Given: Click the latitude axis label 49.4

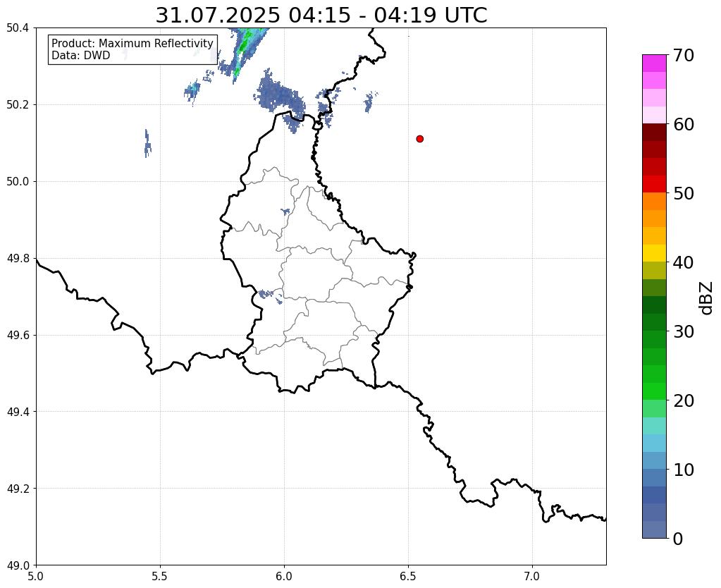Looking at the screenshot, I should (18, 412).
